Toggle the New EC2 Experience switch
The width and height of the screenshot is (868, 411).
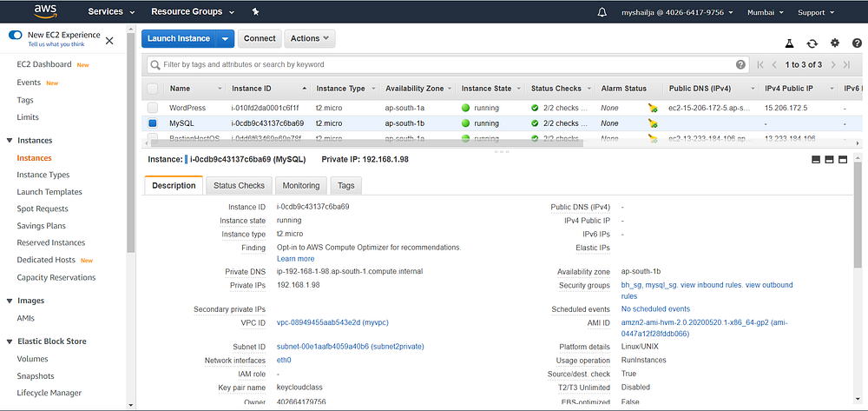[x=16, y=35]
